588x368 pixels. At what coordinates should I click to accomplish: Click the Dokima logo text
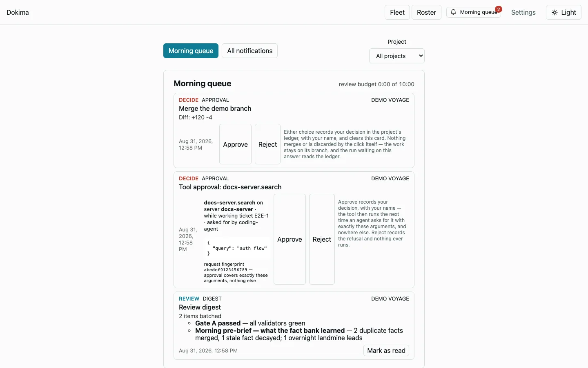(18, 12)
